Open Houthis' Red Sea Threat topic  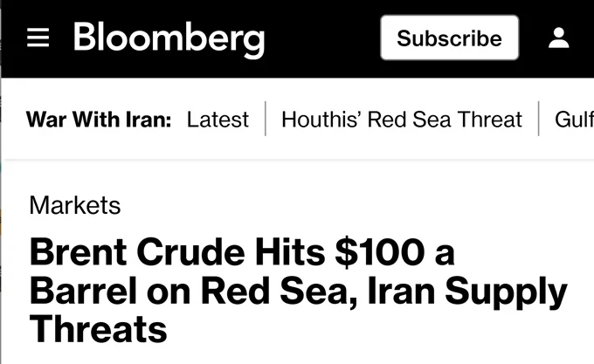(x=402, y=120)
